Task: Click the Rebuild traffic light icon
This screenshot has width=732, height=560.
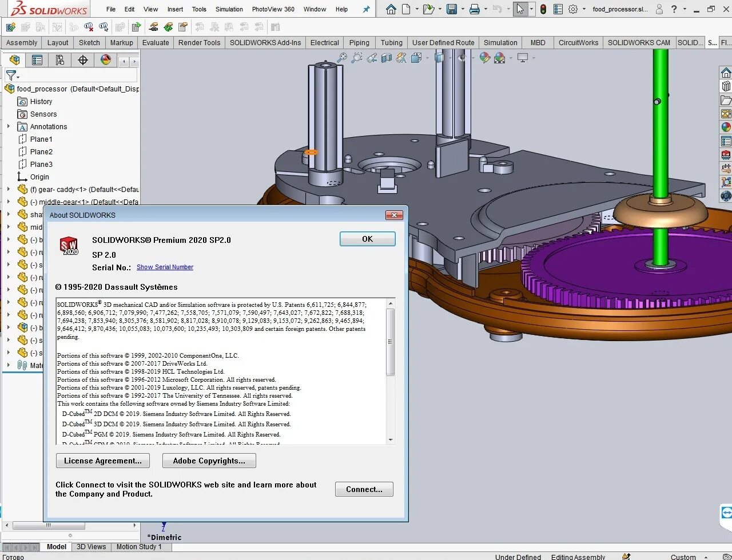Action: [543, 9]
